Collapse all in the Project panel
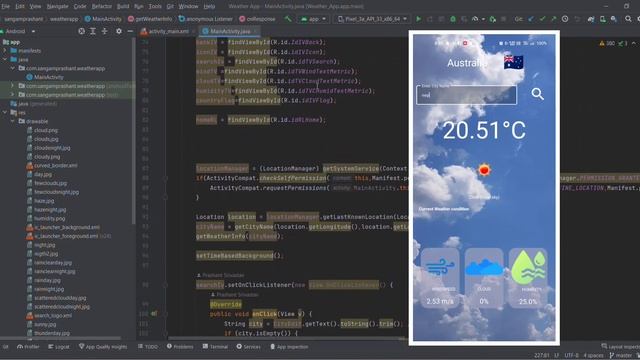Viewport: 640px width, 360px height. pyautogui.click(x=104, y=31)
